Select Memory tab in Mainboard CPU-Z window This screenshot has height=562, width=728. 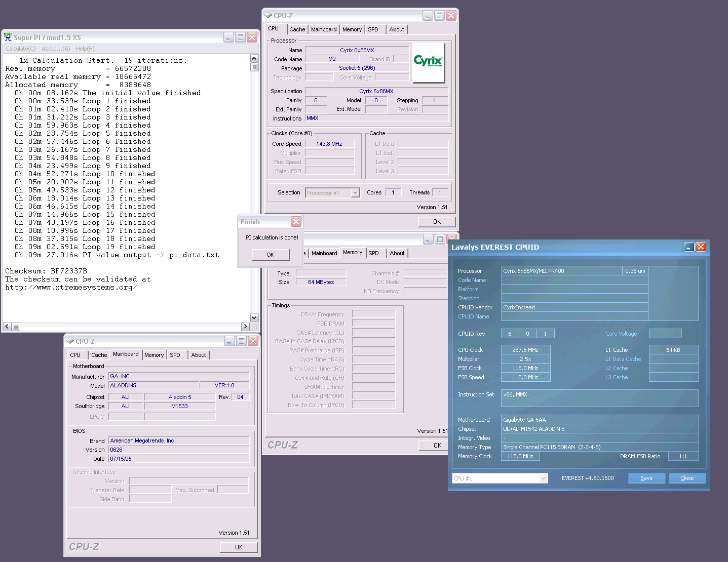pos(154,355)
